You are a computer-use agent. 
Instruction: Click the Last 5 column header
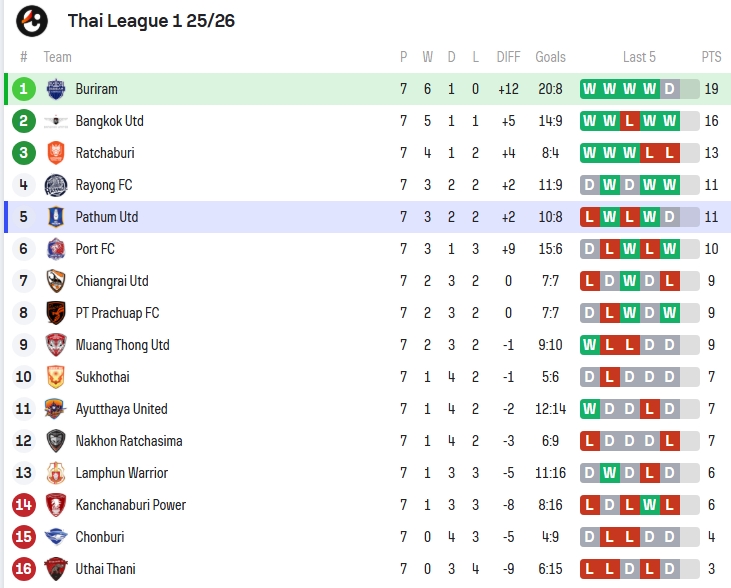tap(639, 57)
